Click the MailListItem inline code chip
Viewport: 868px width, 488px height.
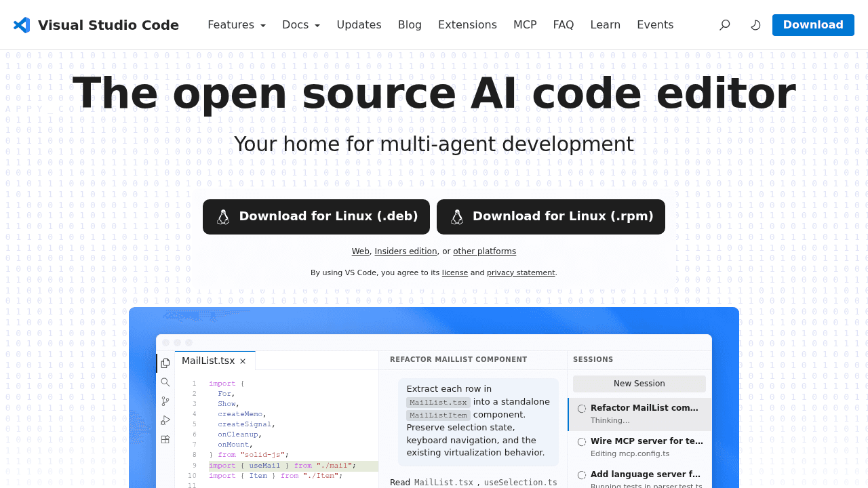click(438, 415)
